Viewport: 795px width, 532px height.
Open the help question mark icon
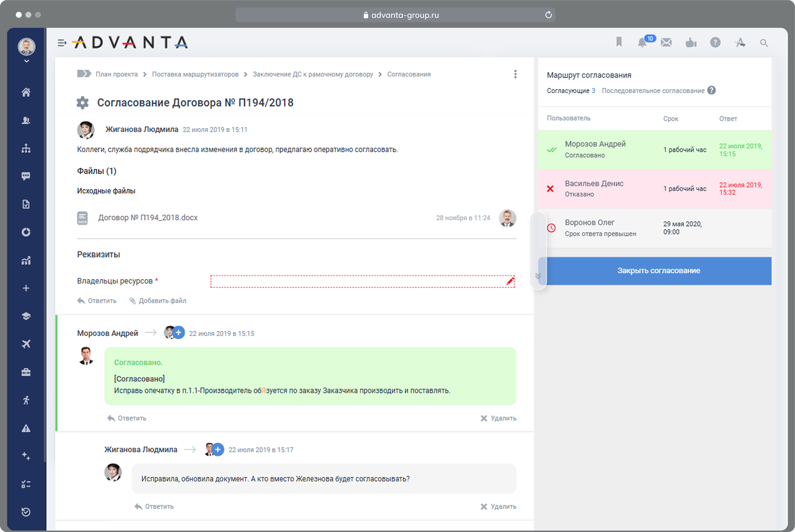pos(715,42)
